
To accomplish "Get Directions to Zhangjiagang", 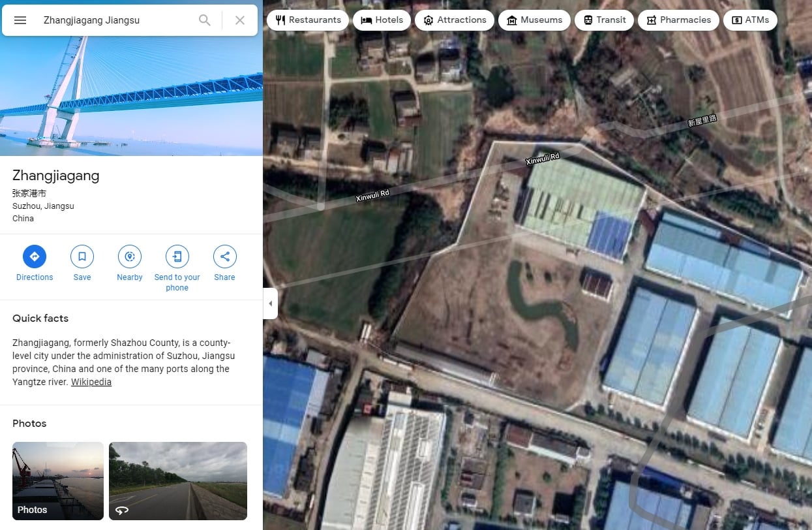I will pyautogui.click(x=35, y=264).
